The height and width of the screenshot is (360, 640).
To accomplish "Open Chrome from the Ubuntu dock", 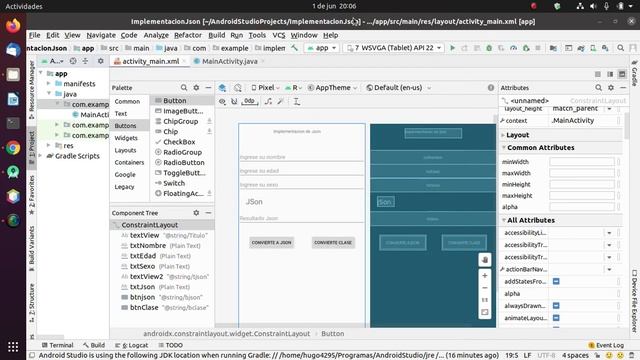I will pos(13,147).
